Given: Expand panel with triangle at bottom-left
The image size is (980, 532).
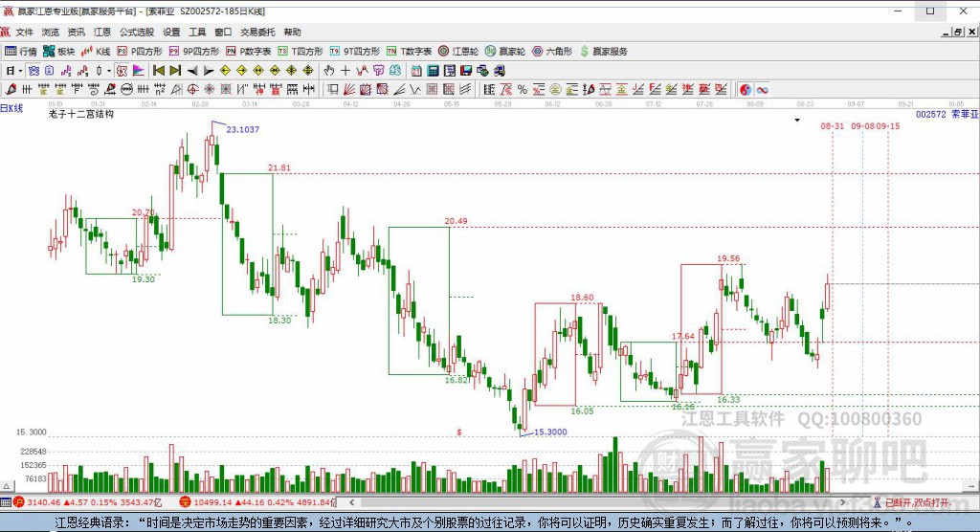Looking at the screenshot, I should [7, 486].
